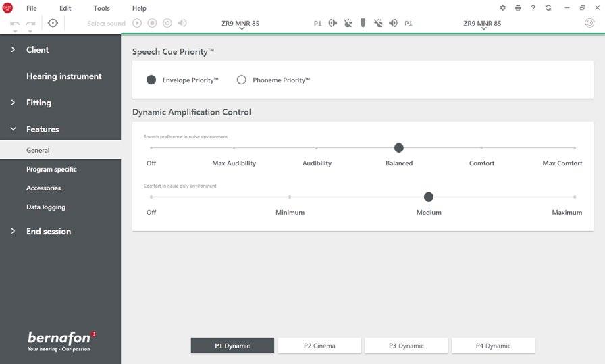Image resolution: width=605 pixels, height=364 pixels.
Task: Click the undo arrow icon
Action: coord(15,23)
